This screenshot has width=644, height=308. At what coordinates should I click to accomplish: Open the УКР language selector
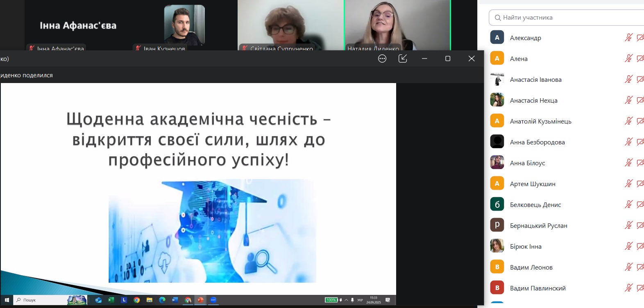coord(360,300)
